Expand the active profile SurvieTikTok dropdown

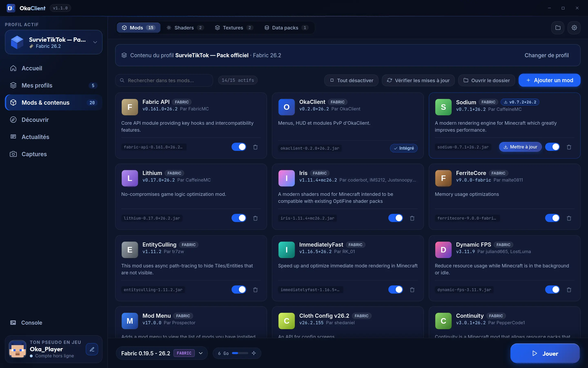pos(53,42)
